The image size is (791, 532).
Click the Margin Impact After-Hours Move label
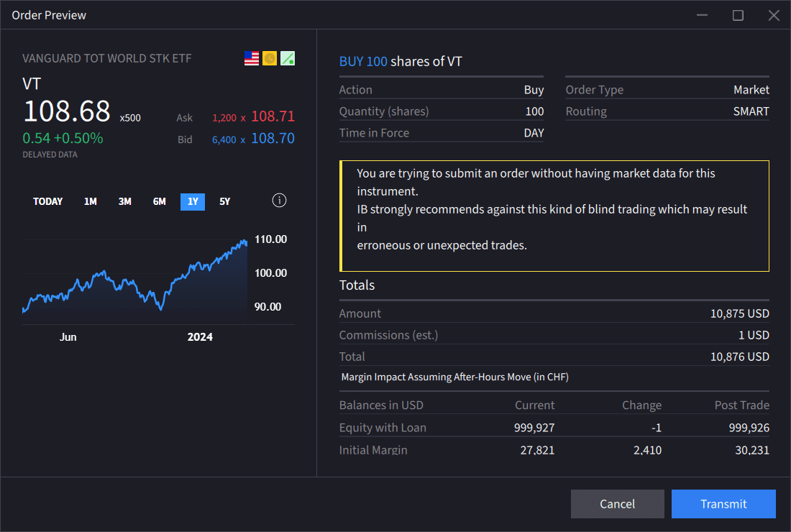pyautogui.click(x=454, y=377)
